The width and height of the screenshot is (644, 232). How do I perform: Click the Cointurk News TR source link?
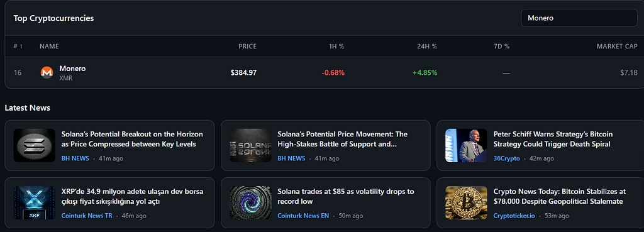coord(87,216)
